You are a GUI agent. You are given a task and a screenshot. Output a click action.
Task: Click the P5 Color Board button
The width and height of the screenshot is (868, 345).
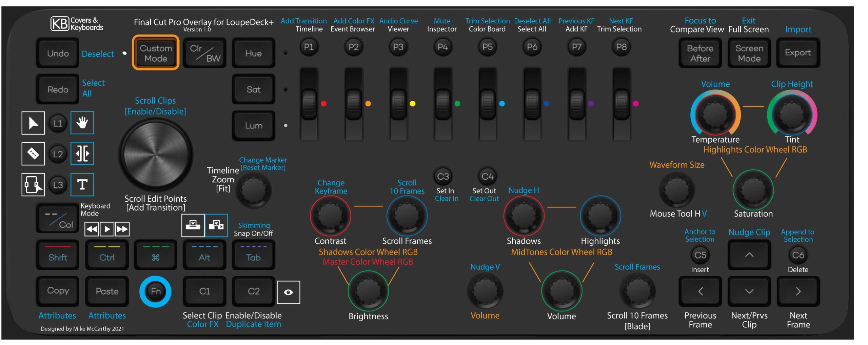tap(487, 47)
